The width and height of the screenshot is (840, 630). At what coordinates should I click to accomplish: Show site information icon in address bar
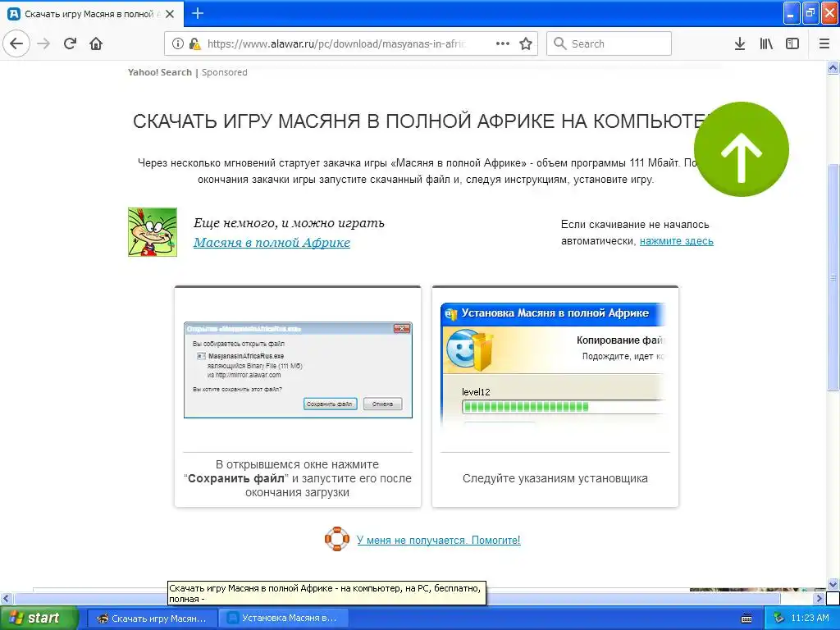pos(178,44)
